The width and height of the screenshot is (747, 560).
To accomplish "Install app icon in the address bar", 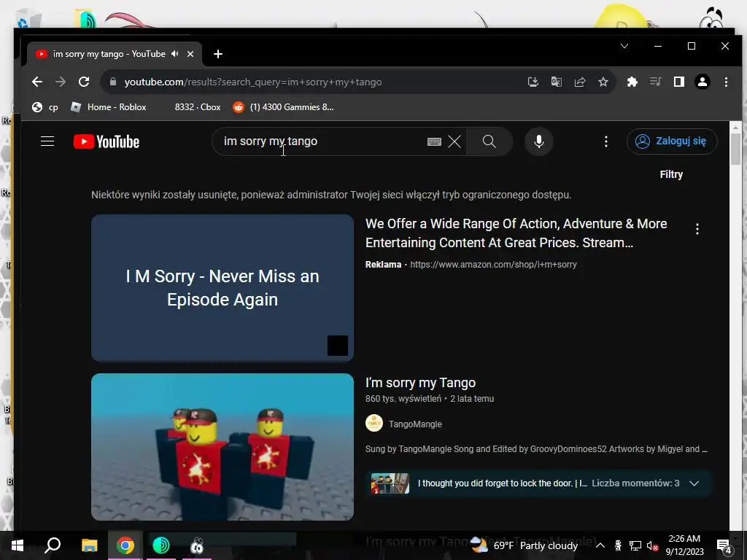I will click(533, 82).
